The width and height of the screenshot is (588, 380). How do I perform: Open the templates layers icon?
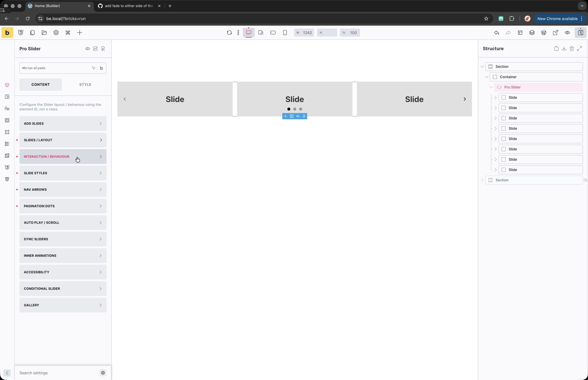(532, 33)
